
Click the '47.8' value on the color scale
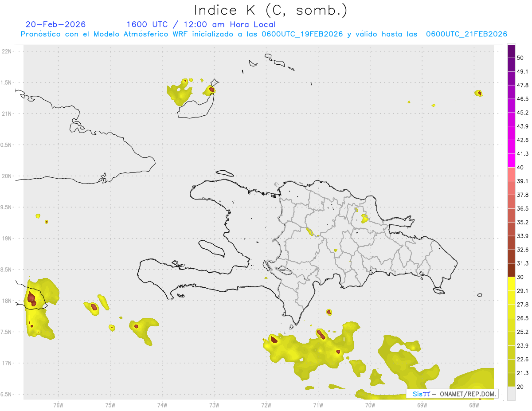[523, 85]
